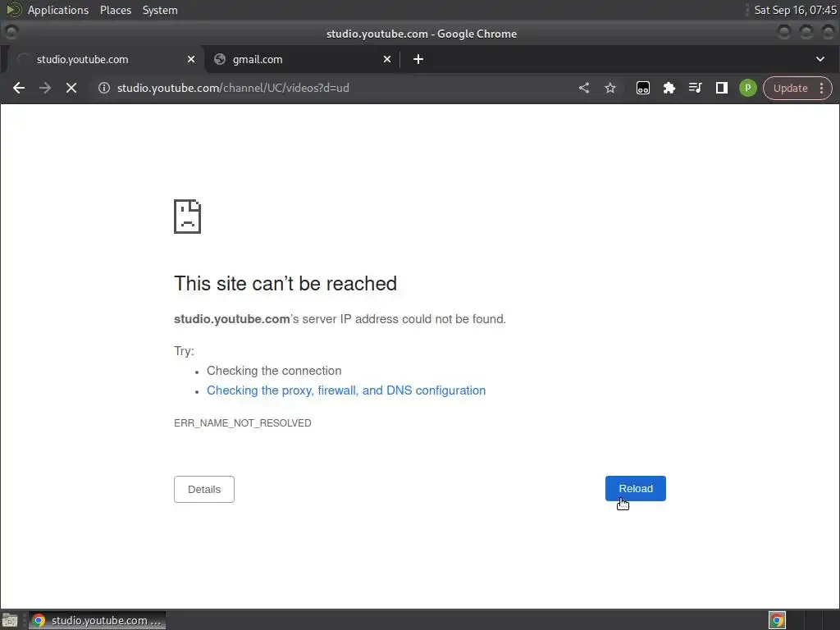840x630 pixels.
Task: Click the date and time clock
Action: coord(795,10)
